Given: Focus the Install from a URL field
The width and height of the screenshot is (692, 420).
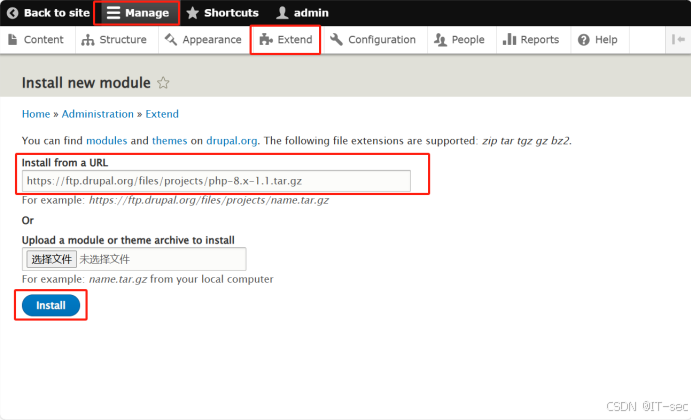Looking at the screenshot, I should [x=216, y=181].
